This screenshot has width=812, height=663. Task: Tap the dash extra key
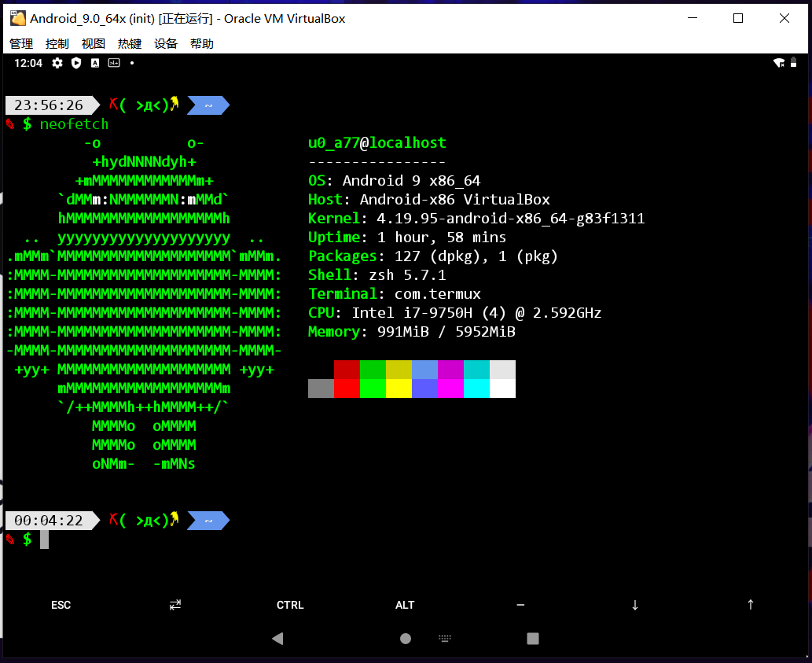pyautogui.click(x=520, y=605)
